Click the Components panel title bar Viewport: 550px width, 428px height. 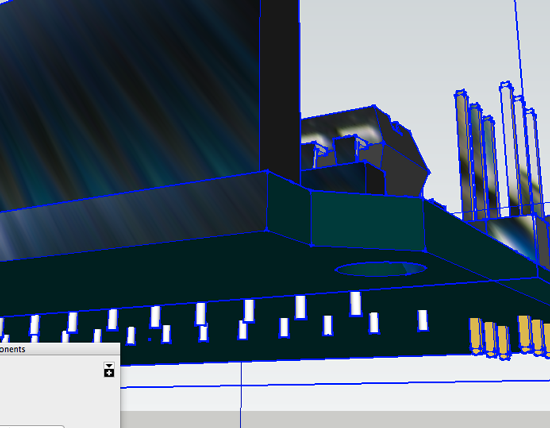pyautogui.click(x=60, y=349)
